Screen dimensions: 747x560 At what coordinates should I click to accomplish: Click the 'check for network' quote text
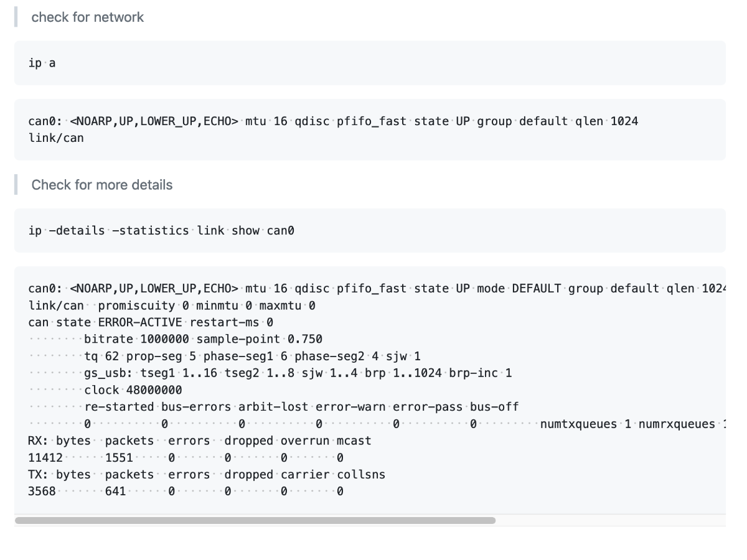pyautogui.click(x=87, y=17)
